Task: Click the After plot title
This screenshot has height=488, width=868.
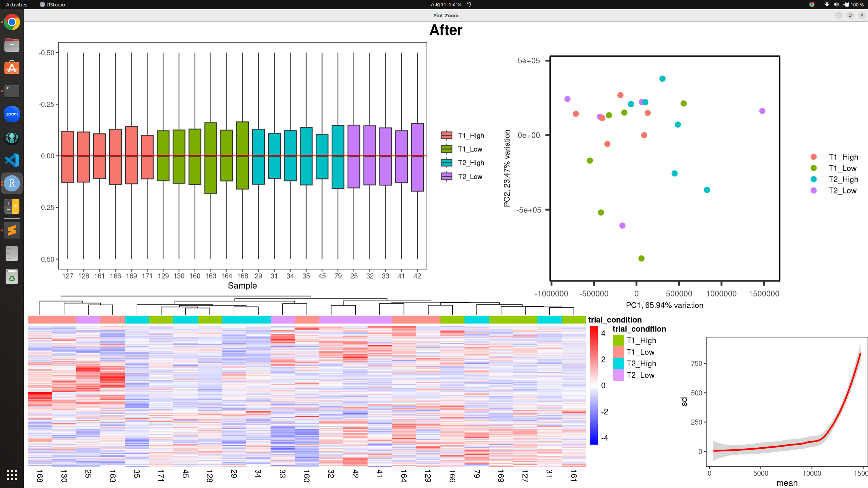Action: pyautogui.click(x=446, y=30)
